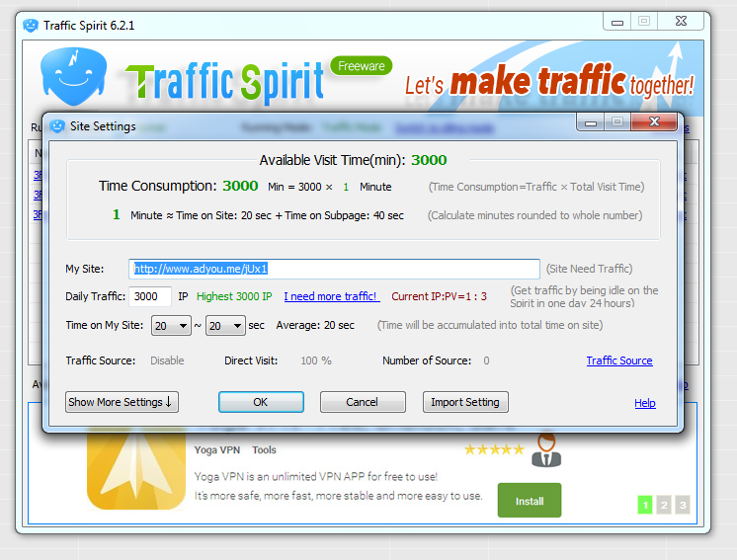Click Highest 3000 IP text
Image resolution: width=737 pixels, height=560 pixels.
coord(234,296)
